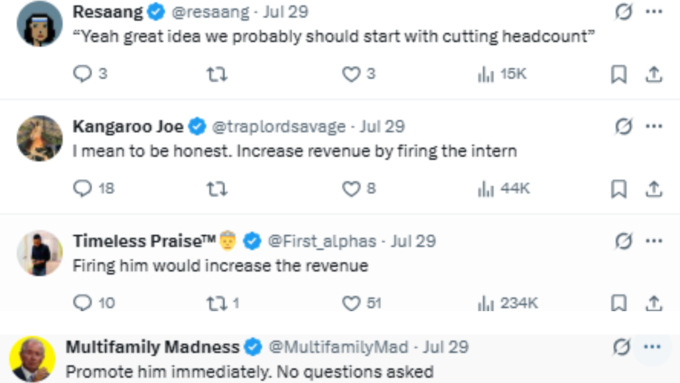Open more options on Resaang's tweet
The height and width of the screenshot is (383, 680).
click(x=654, y=12)
